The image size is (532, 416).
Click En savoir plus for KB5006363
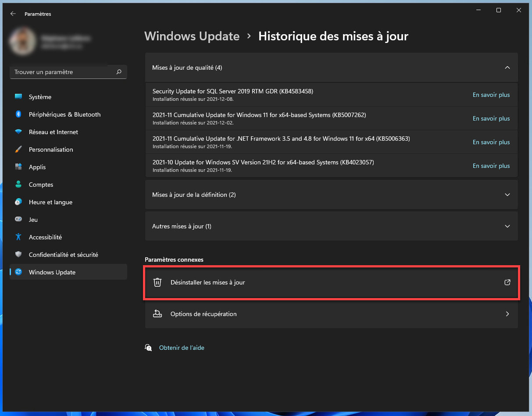coord(491,142)
